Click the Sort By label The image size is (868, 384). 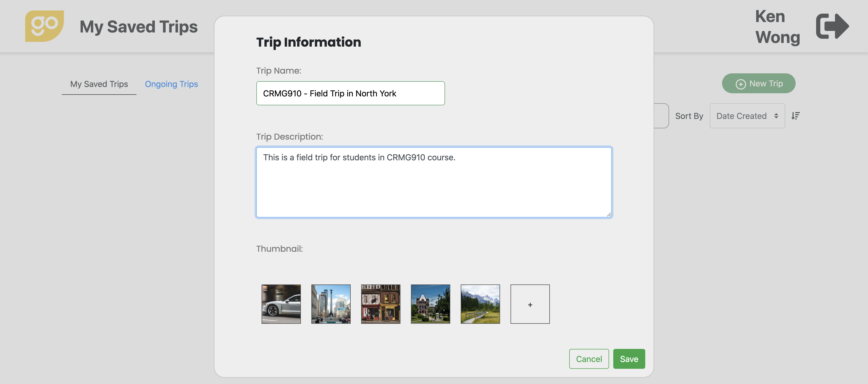point(689,116)
